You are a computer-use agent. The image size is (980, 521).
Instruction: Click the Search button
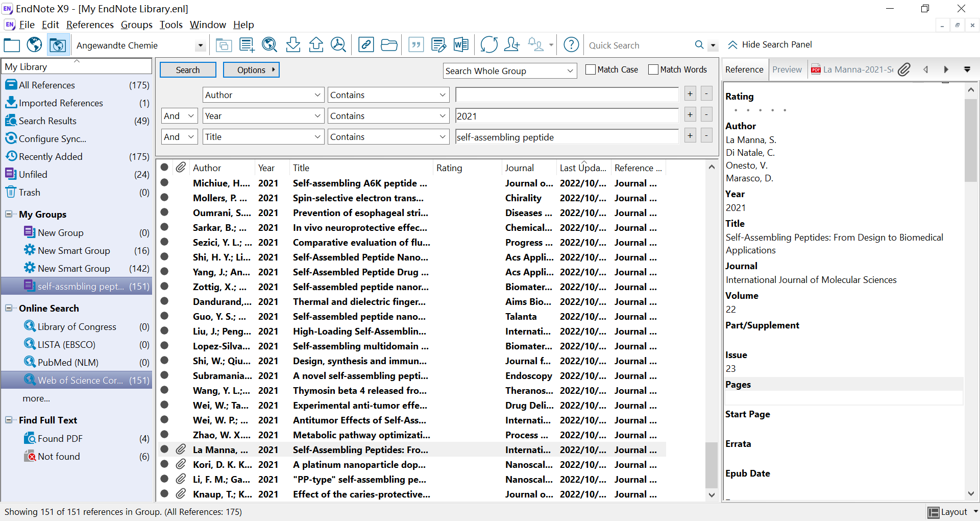point(188,70)
